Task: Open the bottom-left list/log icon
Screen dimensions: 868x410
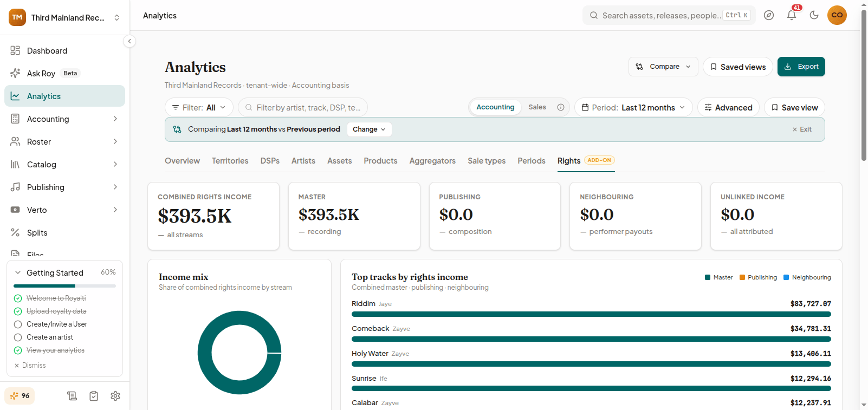Action: pos(72,396)
